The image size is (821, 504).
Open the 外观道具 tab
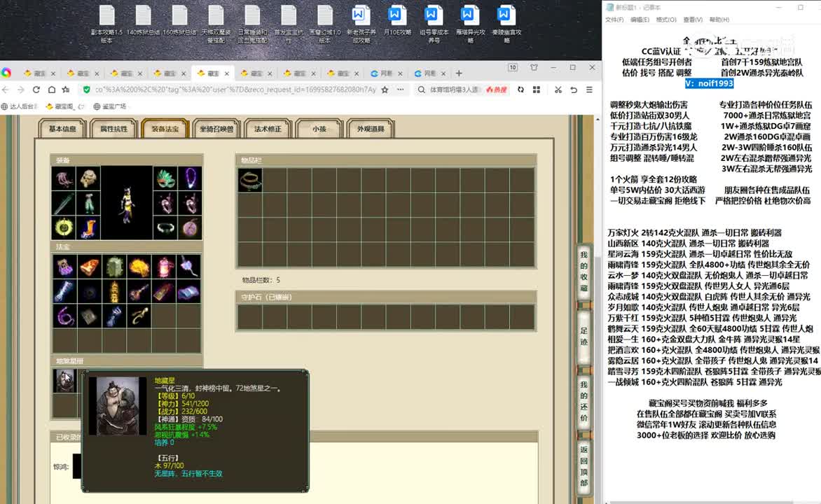point(370,129)
